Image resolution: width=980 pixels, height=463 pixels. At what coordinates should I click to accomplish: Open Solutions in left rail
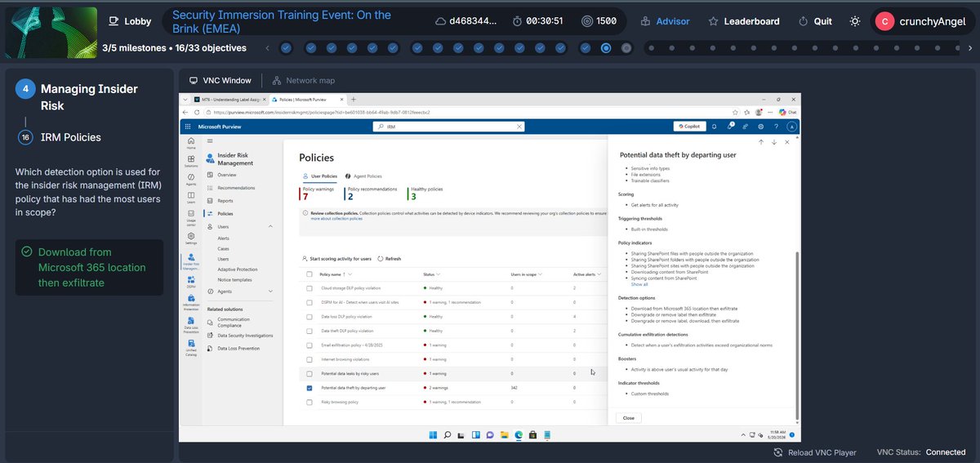tap(190, 161)
